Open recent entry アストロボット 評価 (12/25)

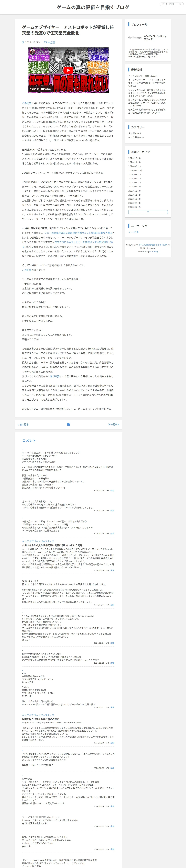pos(143,76)
